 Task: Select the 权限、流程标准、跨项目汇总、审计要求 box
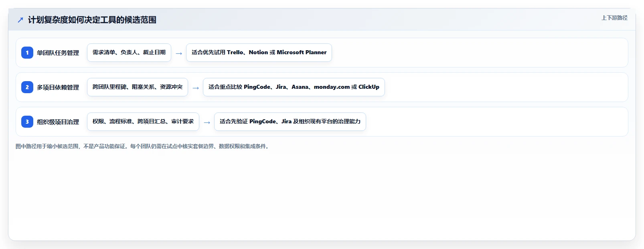(143, 122)
